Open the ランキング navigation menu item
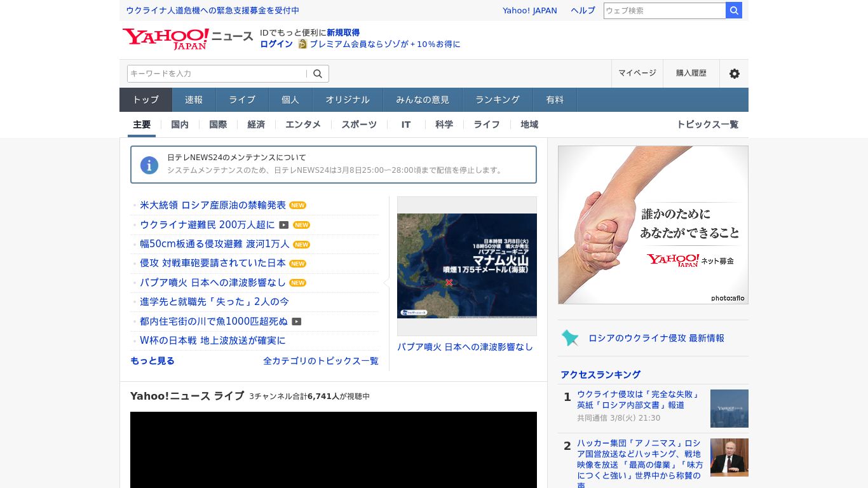This screenshot has width=868, height=488. tap(497, 100)
